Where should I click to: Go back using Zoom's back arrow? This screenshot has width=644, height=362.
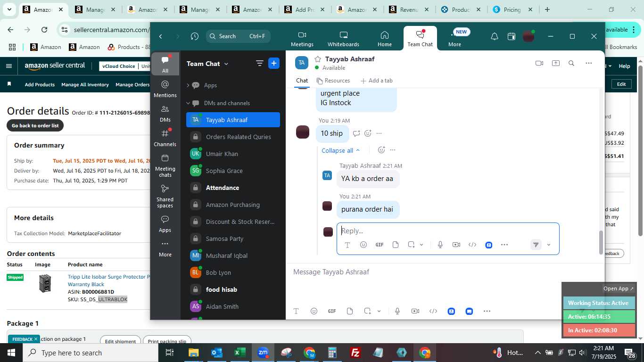tap(161, 36)
